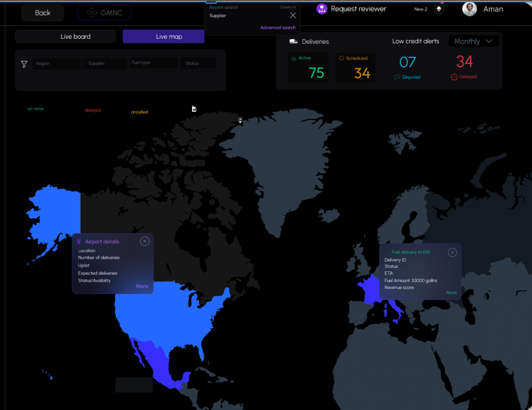532x410 pixels.
Task: Open the Monthly dropdown
Action: pyautogui.click(x=473, y=41)
